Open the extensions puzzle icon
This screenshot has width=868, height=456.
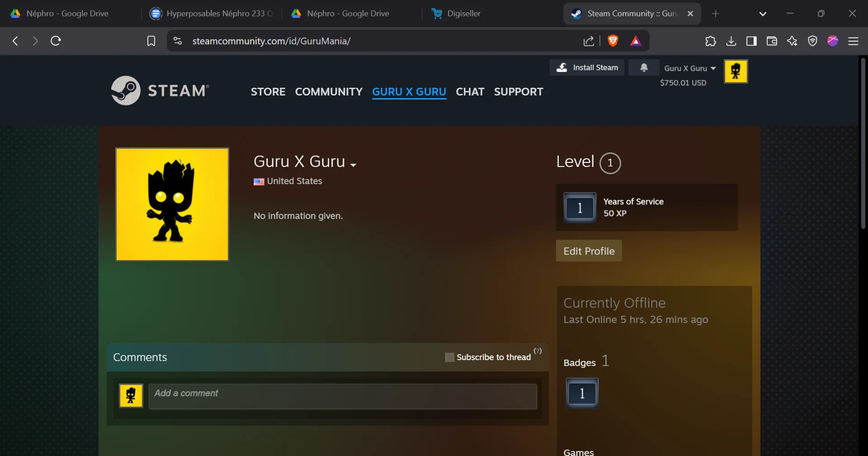click(x=710, y=41)
